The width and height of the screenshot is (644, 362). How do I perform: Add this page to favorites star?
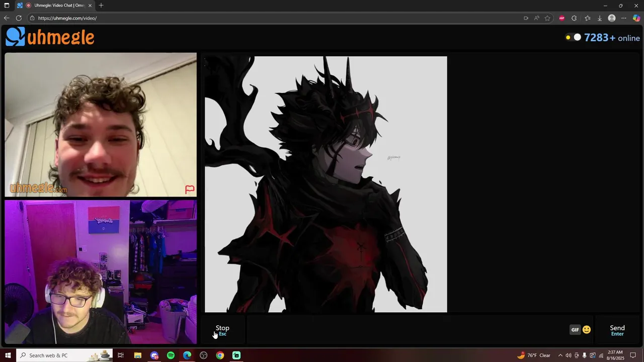[547, 18]
